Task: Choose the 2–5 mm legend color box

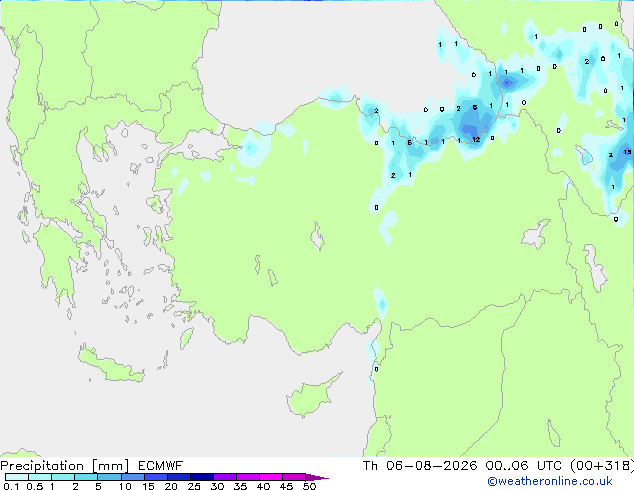Action: coord(86,477)
